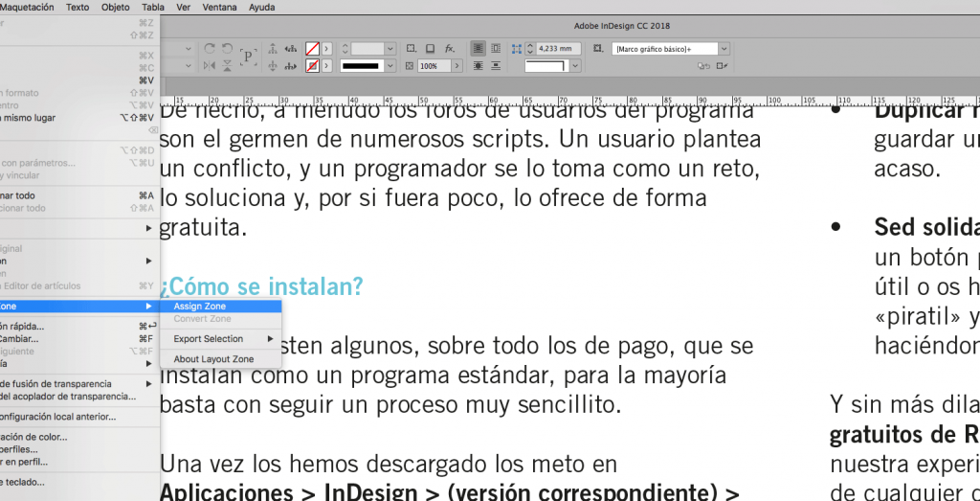980x501 pixels.
Task: Click the black stroke style preview
Action: click(x=362, y=66)
